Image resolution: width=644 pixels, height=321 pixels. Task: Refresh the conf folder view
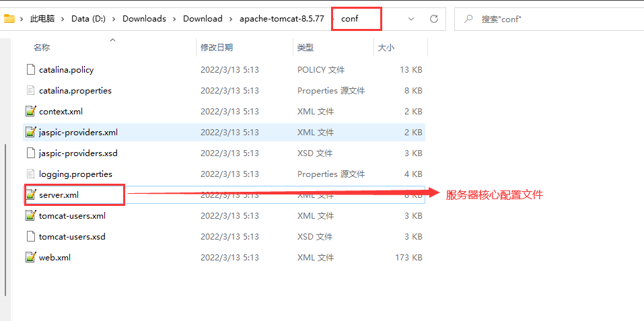[x=434, y=18]
